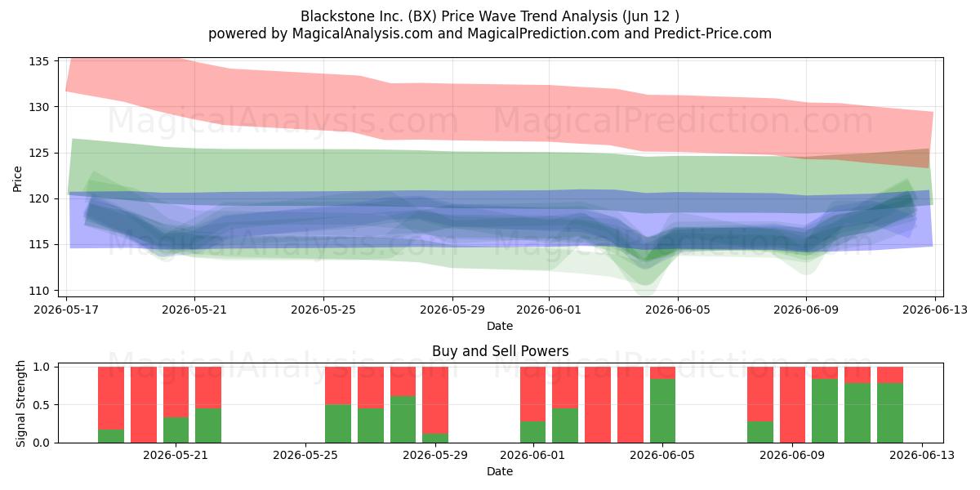Select the all-red 2026-06-09 signal bar
Screen dimensions: 980x490
[x=792, y=404]
